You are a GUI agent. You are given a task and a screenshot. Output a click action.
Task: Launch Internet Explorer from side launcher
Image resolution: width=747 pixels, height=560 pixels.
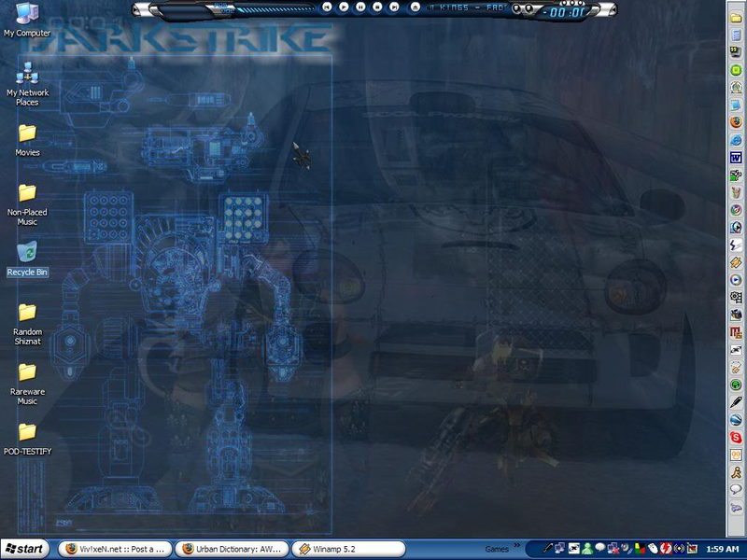click(736, 140)
